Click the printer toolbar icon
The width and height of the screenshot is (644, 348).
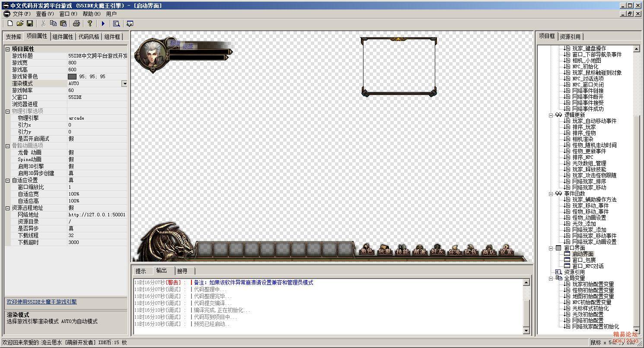coord(77,23)
